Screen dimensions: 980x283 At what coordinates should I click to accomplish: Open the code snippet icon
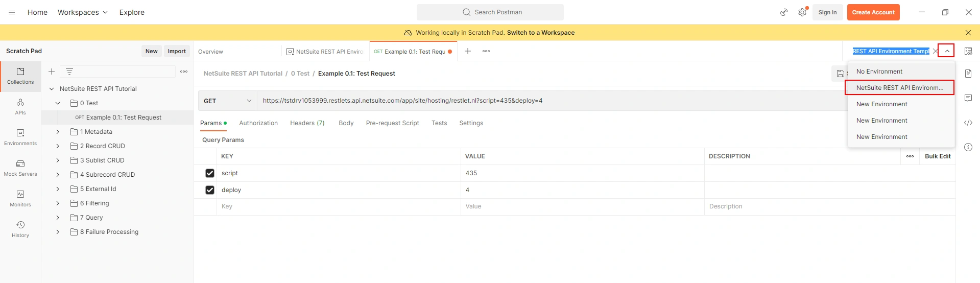(968, 123)
